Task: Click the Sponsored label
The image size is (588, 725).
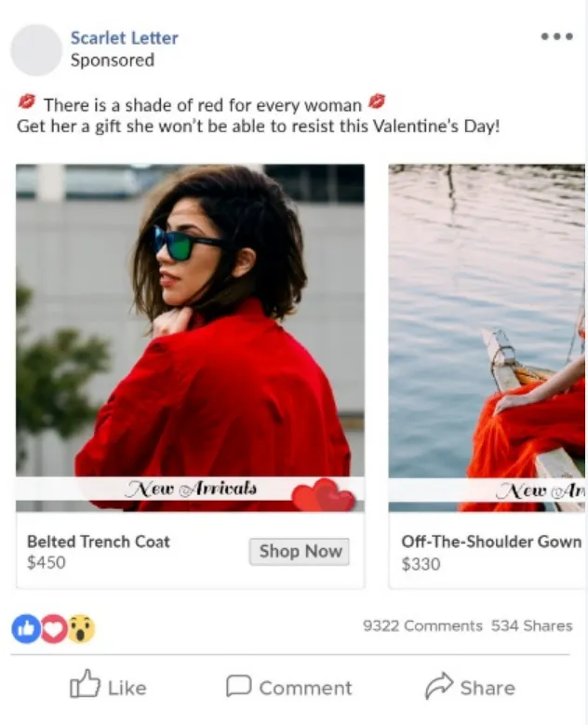Action: pos(113,60)
